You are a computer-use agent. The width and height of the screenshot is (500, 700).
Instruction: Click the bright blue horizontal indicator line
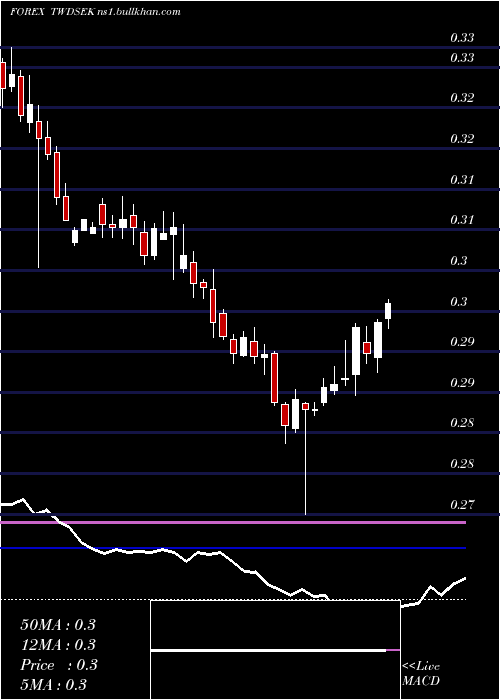233,548
